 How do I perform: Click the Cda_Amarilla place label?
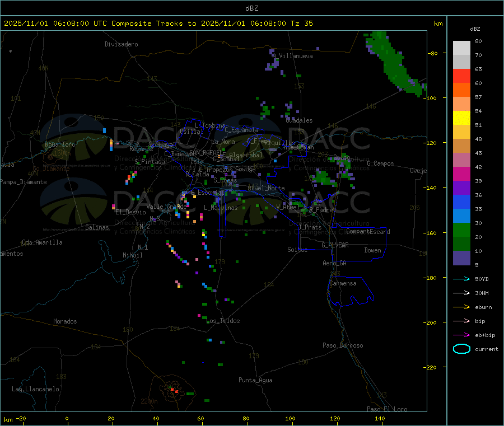coord(42,242)
